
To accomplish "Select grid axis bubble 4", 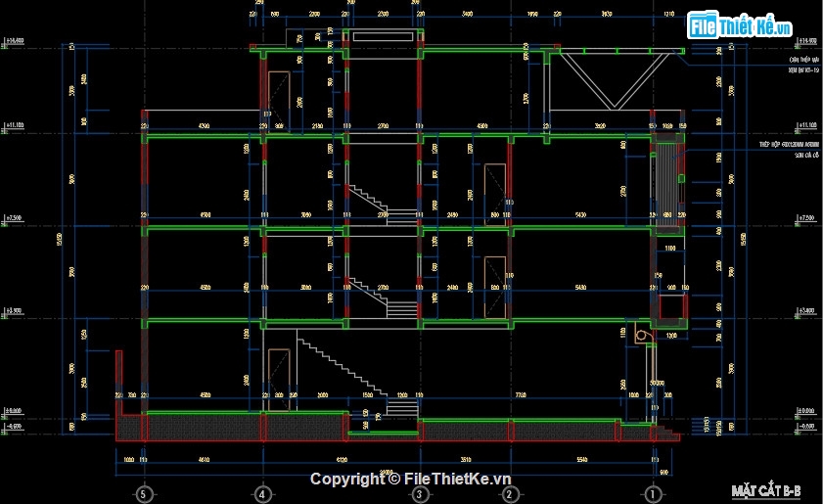I will (262, 494).
